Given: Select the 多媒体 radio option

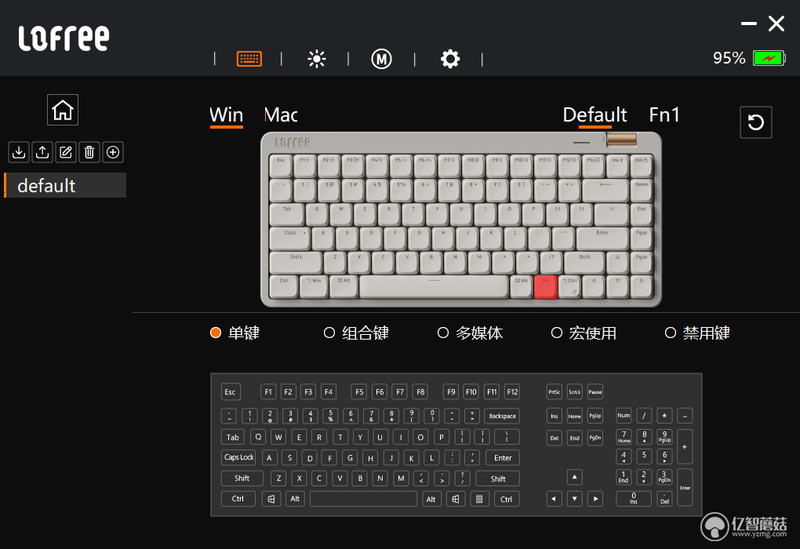Looking at the screenshot, I should tap(470, 333).
